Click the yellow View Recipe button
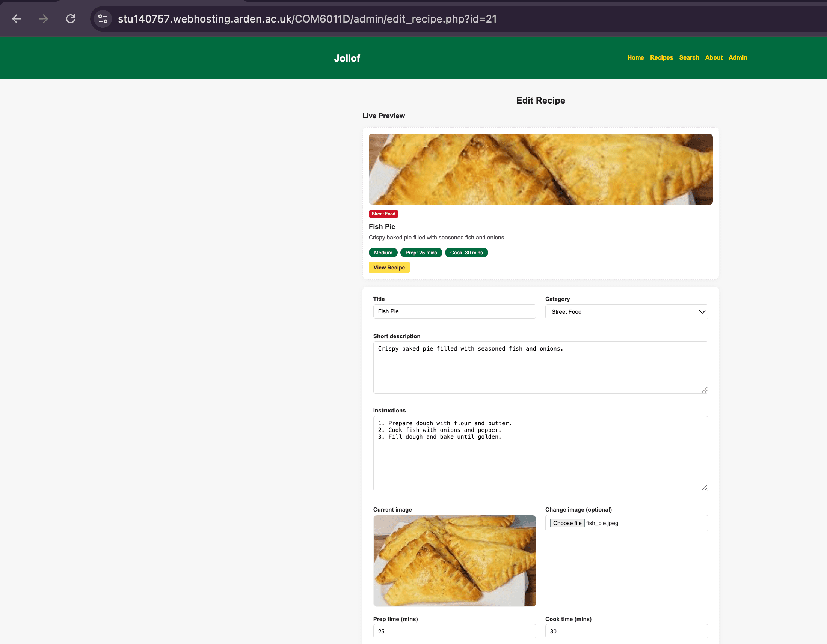This screenshot has height=644, width=827. tap(389, 268)
